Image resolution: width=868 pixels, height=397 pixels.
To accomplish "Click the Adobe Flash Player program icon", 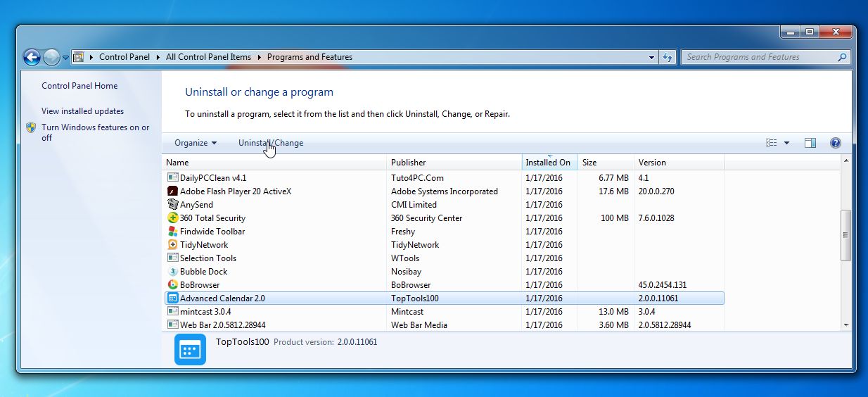I will coord(173,191).
